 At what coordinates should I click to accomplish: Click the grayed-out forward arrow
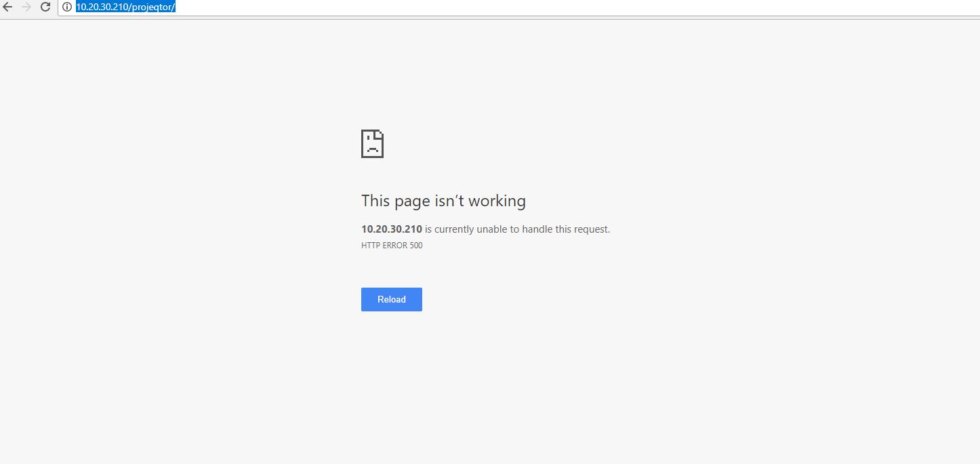point(27,7)
